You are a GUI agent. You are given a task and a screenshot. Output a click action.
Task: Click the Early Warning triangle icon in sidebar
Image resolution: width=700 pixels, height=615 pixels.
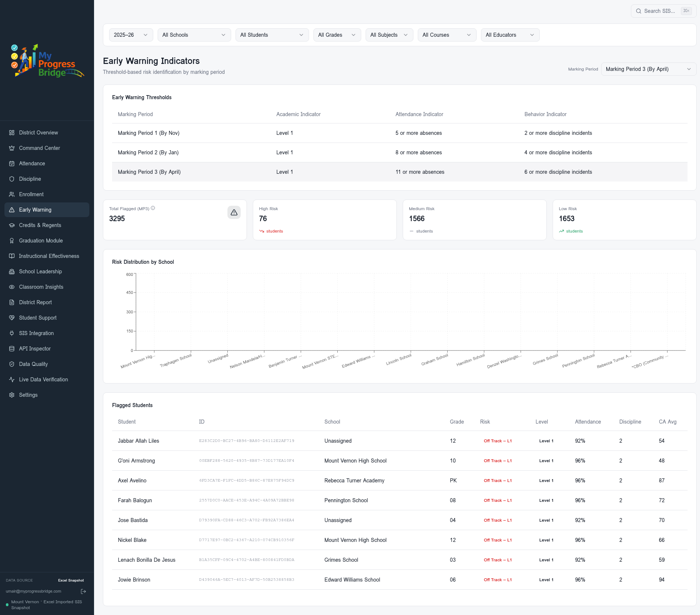click(12, 210)
